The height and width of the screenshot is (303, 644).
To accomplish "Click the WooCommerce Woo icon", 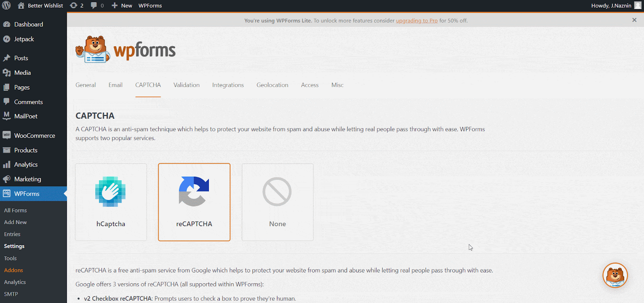I will click(6, 136).
